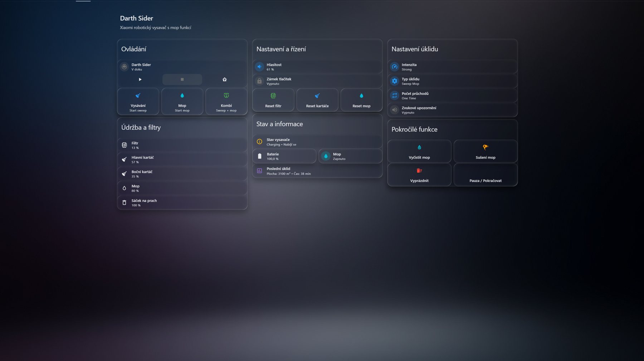The image size is (644, 361).
Task: Click the Reset kartáče button
Action: tap(317, 100)
